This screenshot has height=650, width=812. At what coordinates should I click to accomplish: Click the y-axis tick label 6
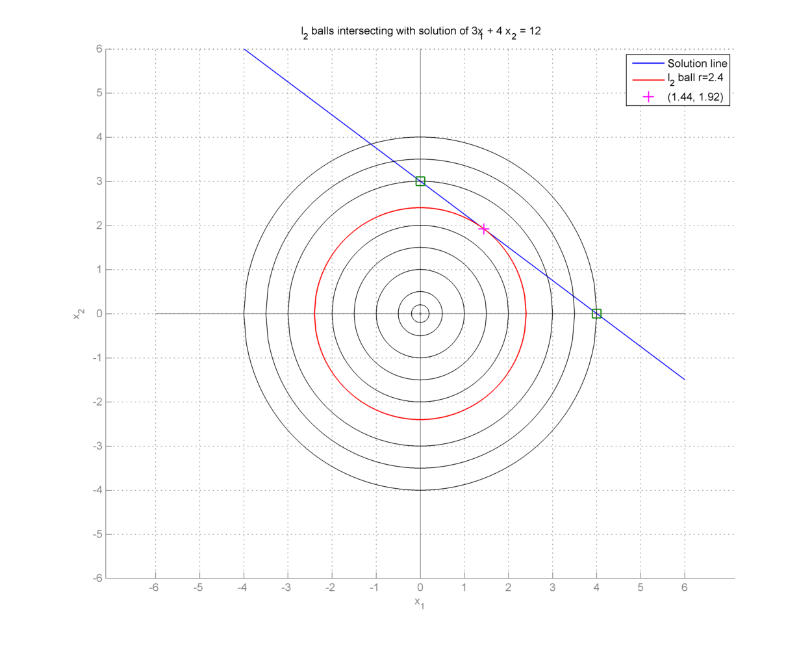pyautogui.click(x=99, y=49)
